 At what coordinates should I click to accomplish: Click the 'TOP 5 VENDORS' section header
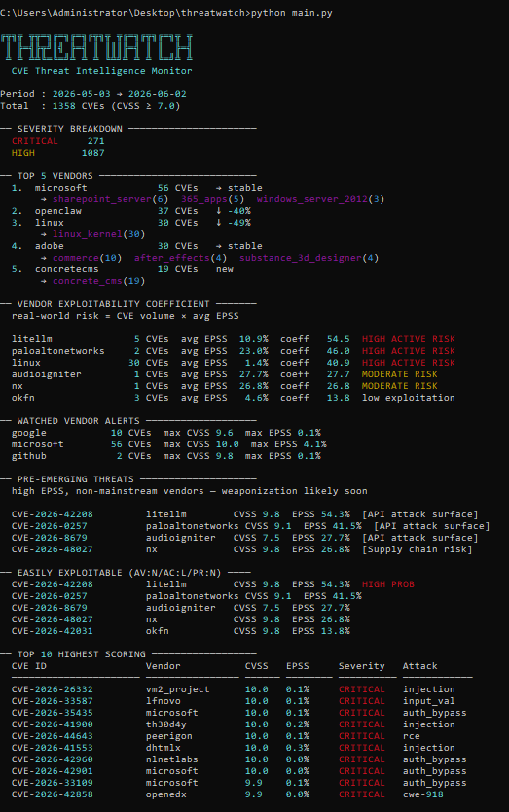(x=55, y=176)
